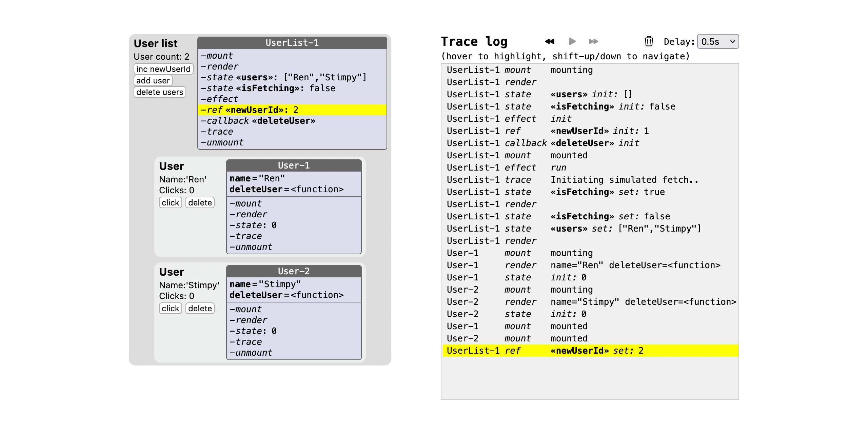This screenshot has height=434, width=868.
Task: Clear the trace log with trash icon
Action: point(649,41)
